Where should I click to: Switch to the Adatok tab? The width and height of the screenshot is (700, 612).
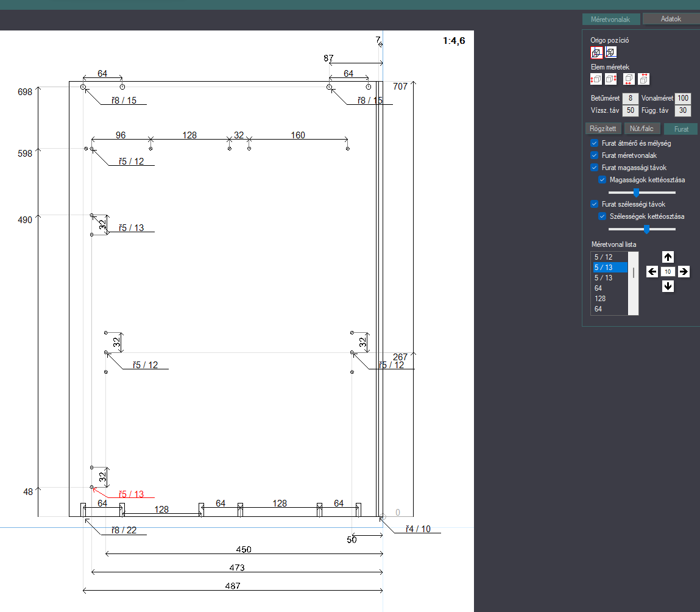(671, 19)
